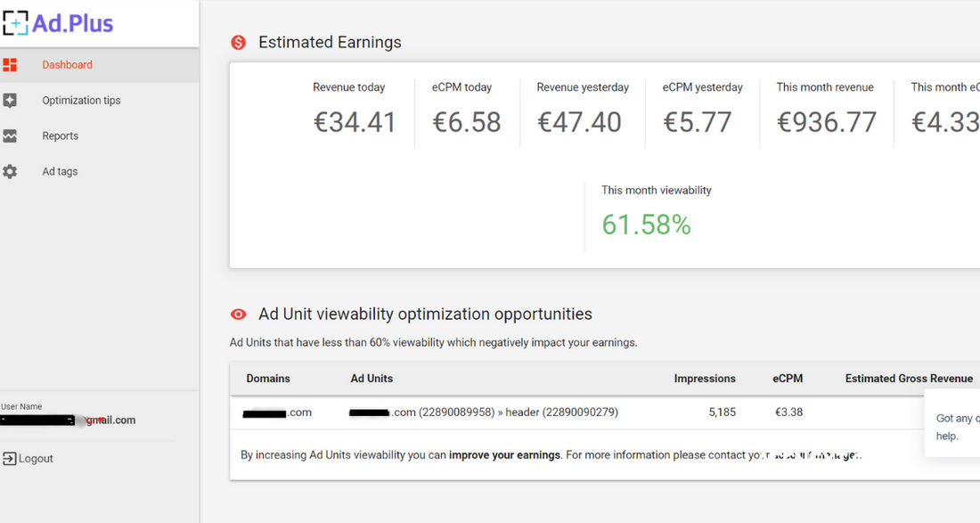Click the Ad tags gear icon

(11, 171)
